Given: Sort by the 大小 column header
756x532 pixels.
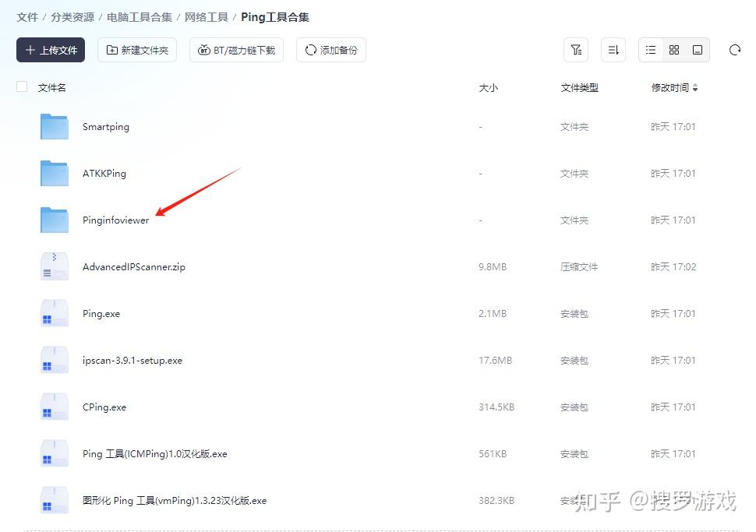Looking at the screenshot, I should pyautogui.click(x=488, y=88).
